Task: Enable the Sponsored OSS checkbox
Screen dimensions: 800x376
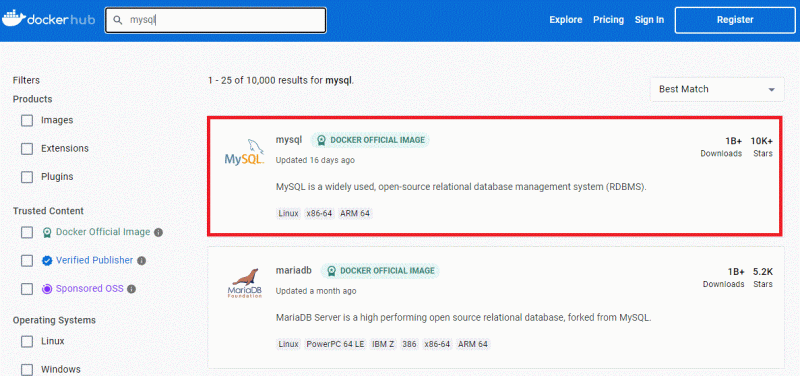Action: pos(27,289)
